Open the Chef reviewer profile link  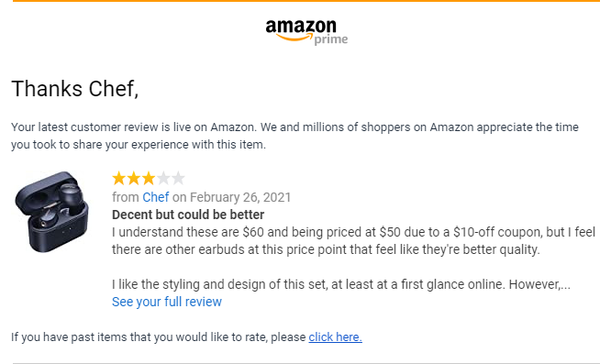tap(155, 197)
